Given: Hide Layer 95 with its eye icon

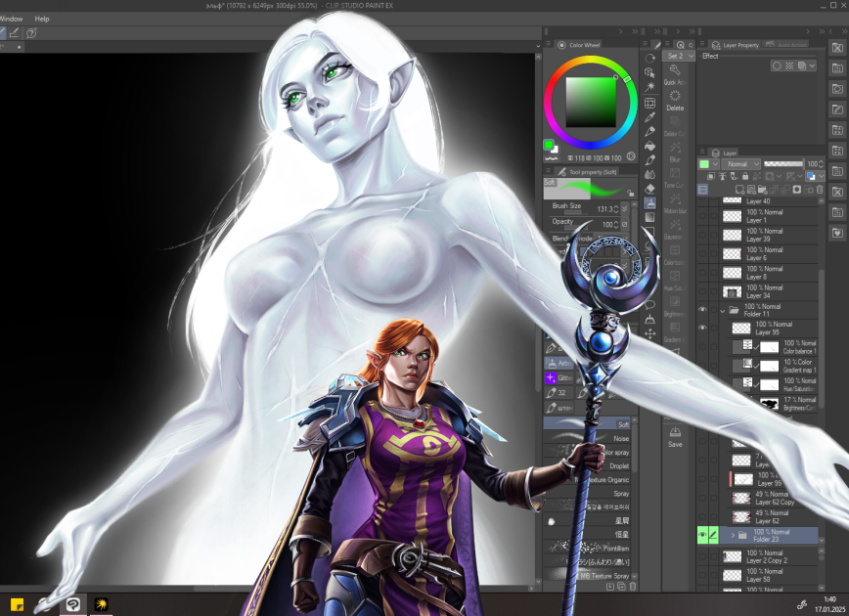Looking at the screenshot, I should click(702, 328).
